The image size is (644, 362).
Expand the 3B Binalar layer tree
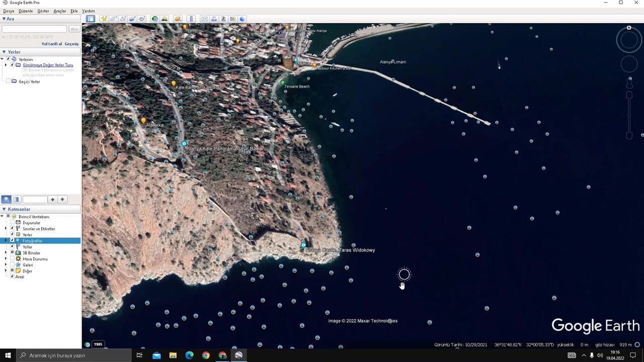[x=6, y=253]
